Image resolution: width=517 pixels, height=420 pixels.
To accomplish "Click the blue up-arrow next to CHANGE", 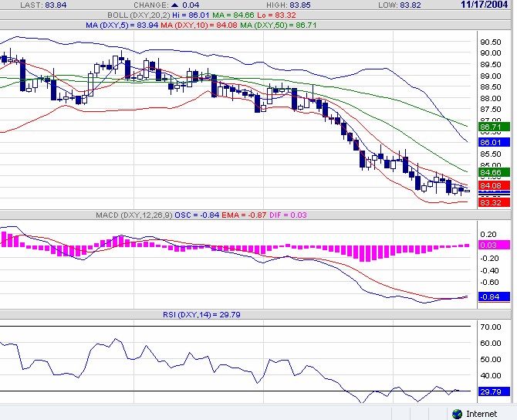I will (x=175, y=5).
